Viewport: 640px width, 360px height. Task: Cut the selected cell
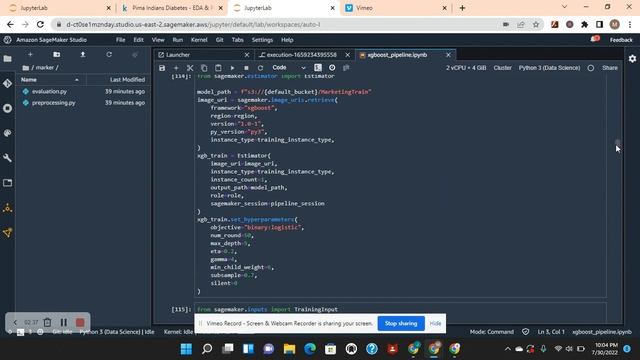coord(190,68)
